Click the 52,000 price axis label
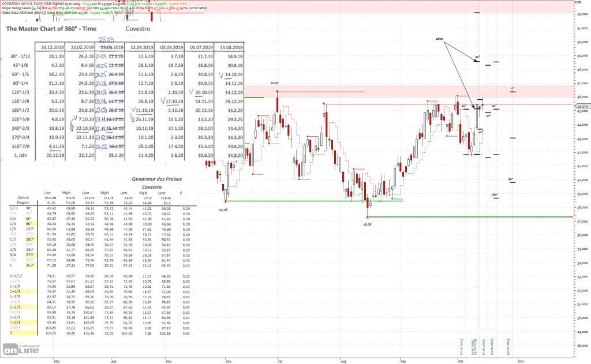The width and height of the screenshot is (591, 364). (x=583, y=14)
